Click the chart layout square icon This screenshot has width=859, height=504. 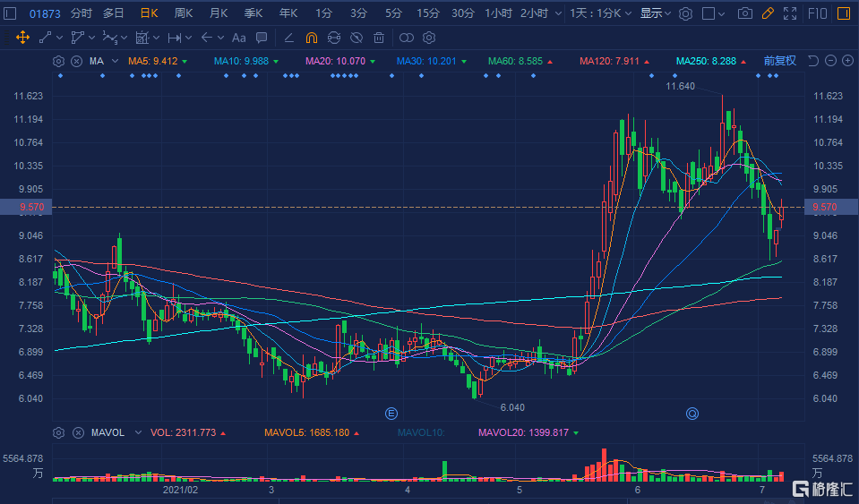[709, 13]
